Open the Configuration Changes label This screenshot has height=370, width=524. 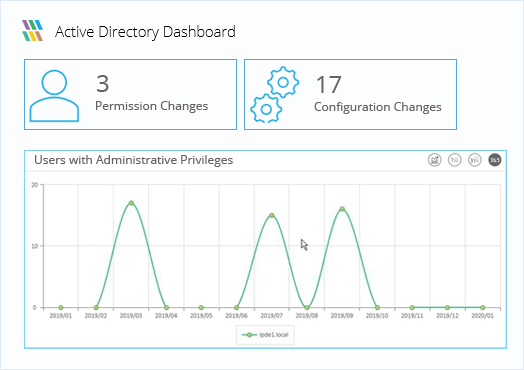[378, 107]
